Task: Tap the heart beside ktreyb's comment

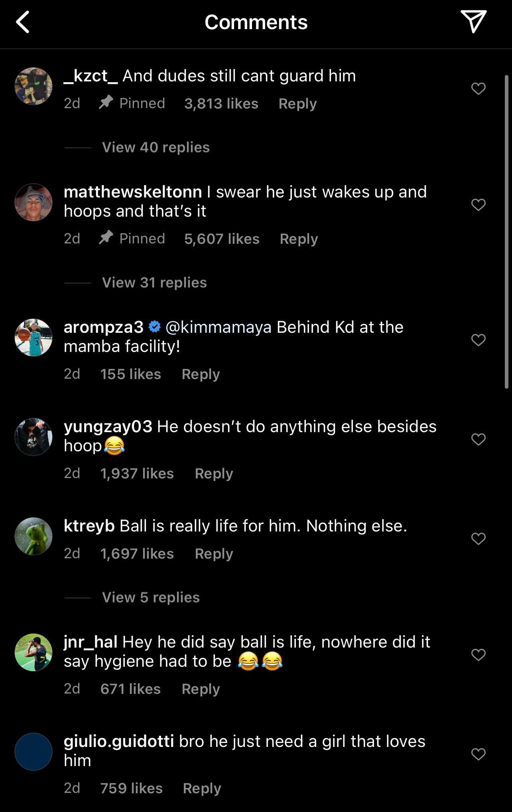Action: point(478,539)
